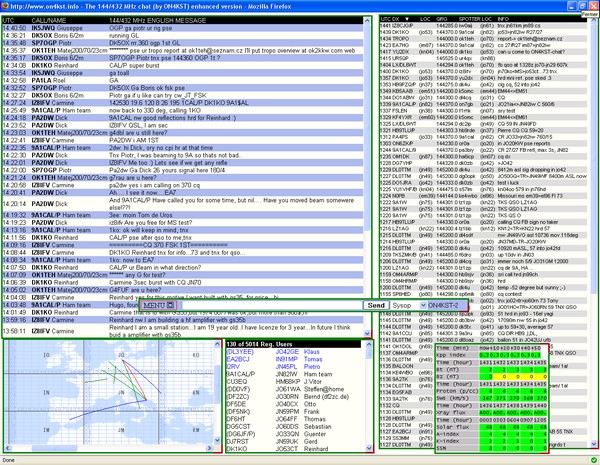Image resolution: width=600 pixels, height=465 pixels.
Task: Click the sort arrow beside UTC DX
Action: point(406,19)
